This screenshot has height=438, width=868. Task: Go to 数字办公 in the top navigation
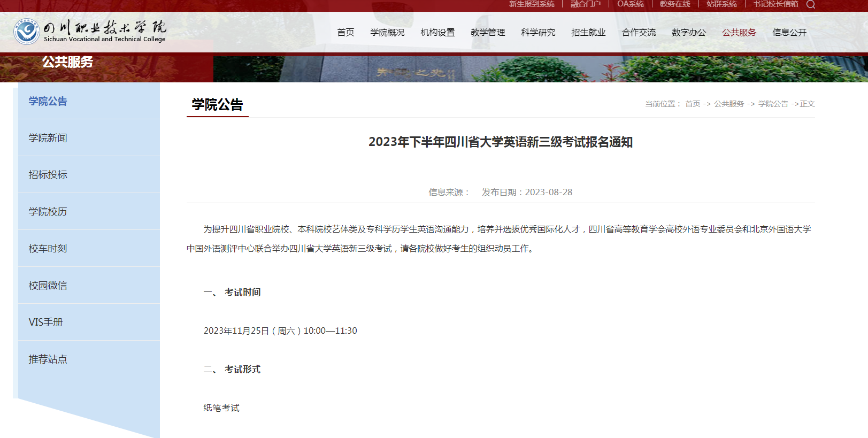tap(689, 33)
